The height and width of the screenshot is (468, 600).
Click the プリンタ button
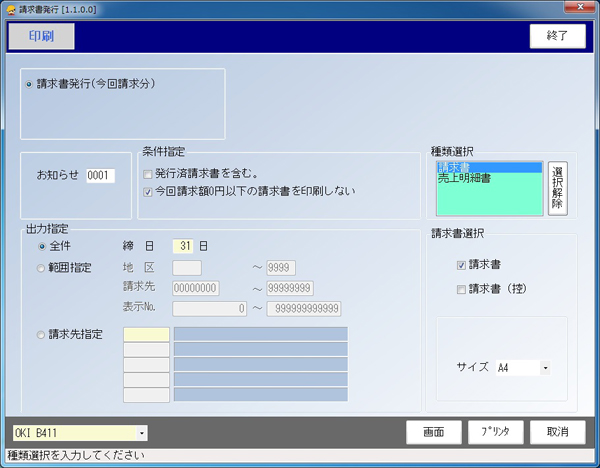point(496,432)
